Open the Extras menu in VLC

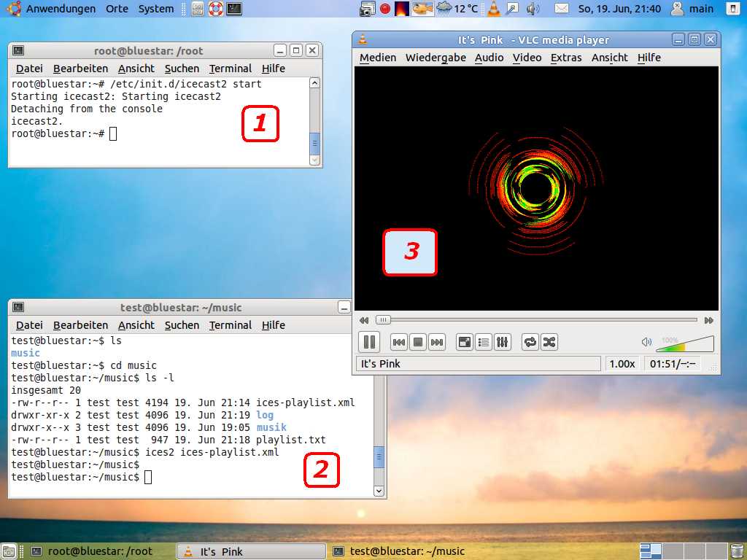pos(566,58)
